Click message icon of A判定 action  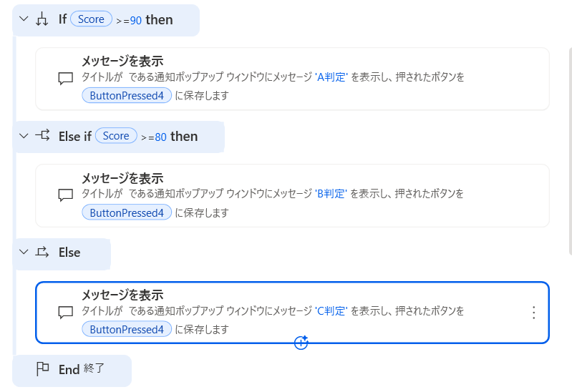tap(65, 78)
